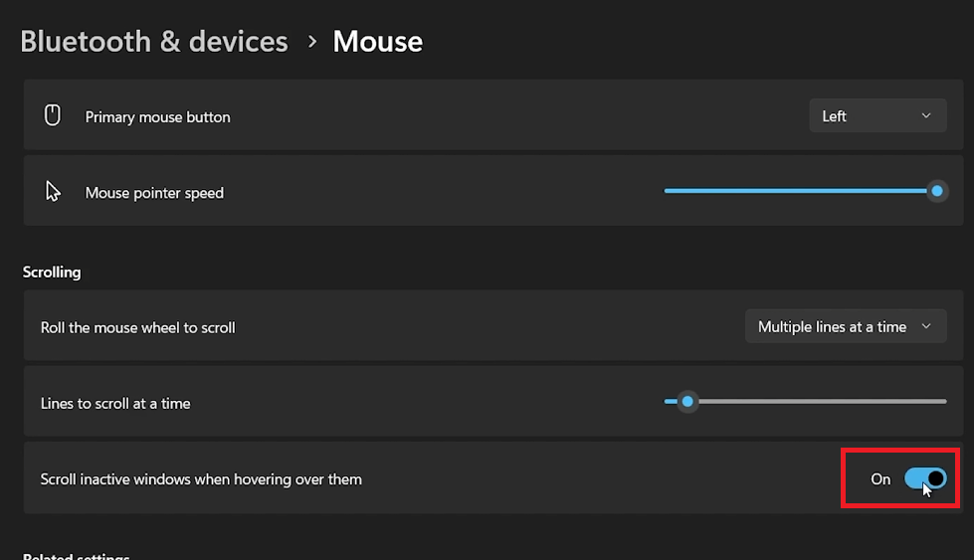Click the chevron in Multiple lines dropdown
The height and width of the screenshot is (560, 974).
[926, 326]
